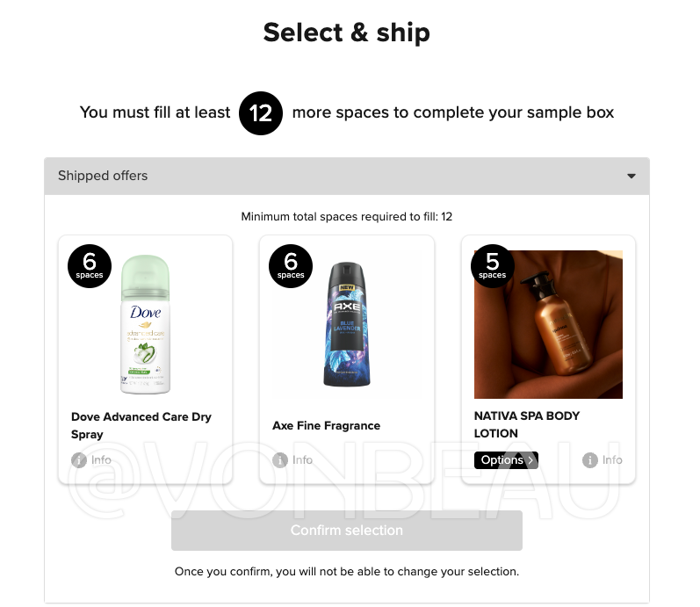700x607 pixels.
Task: Click the Dove Info circle icon
Action: tap(79, 459)
